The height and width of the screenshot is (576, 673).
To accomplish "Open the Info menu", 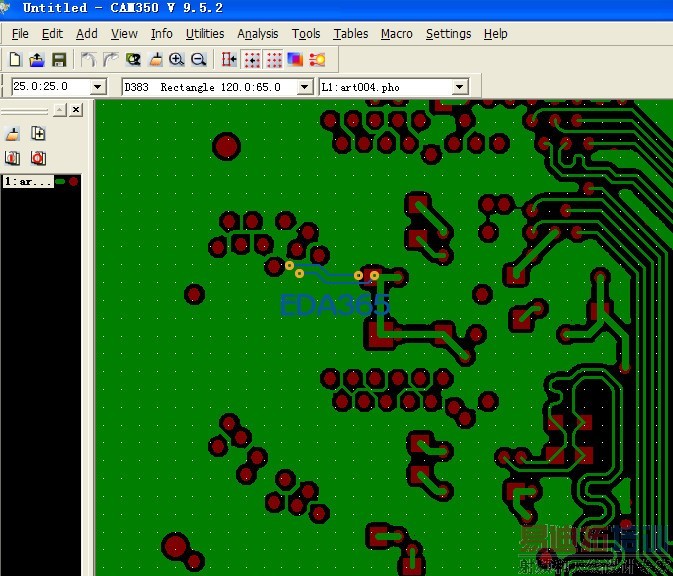I will 161,33.
